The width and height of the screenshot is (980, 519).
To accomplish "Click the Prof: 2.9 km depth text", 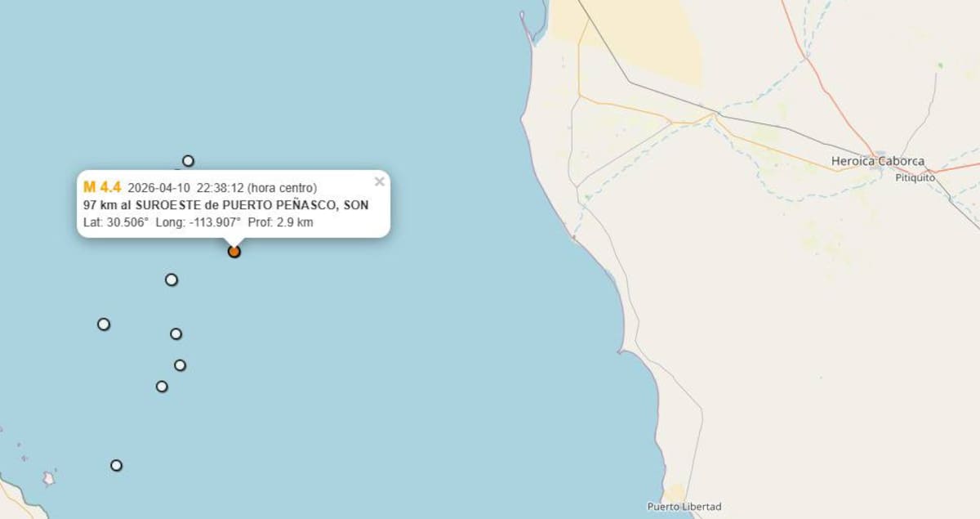I will [x=280, y=222].
